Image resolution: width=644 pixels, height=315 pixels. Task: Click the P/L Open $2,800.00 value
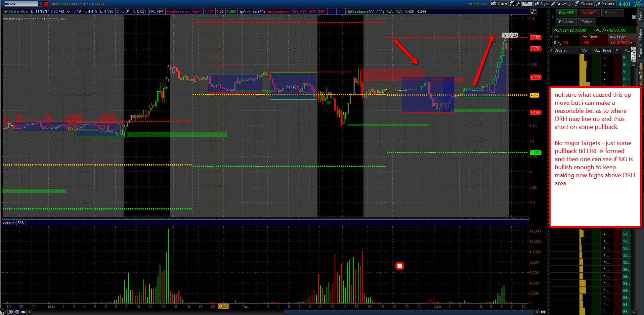(x=577, y=30)
